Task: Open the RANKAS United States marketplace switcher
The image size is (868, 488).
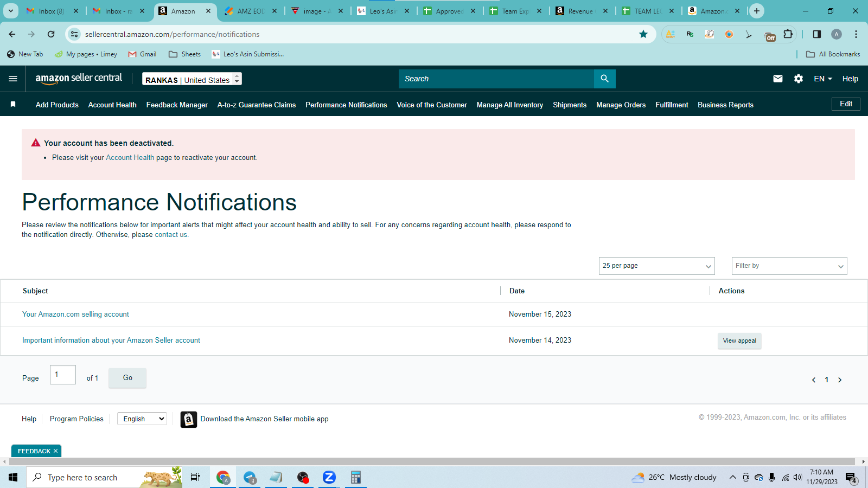Action: point(192,79)
